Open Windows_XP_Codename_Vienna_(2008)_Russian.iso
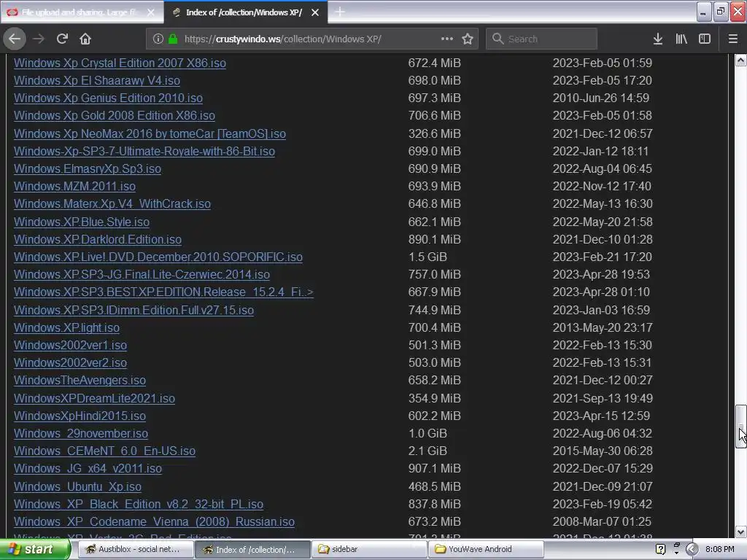This screenshot has width=747, height=560. point(155,522)
